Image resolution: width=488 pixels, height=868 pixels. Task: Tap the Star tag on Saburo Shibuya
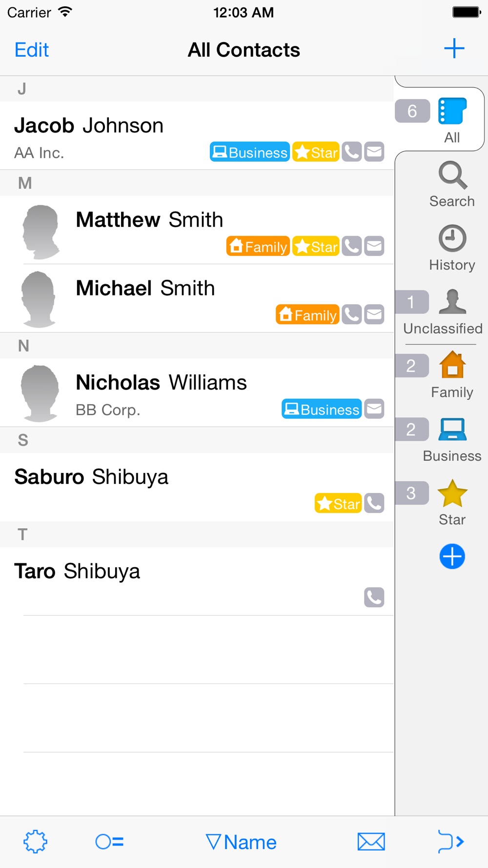tap(338, 503)
